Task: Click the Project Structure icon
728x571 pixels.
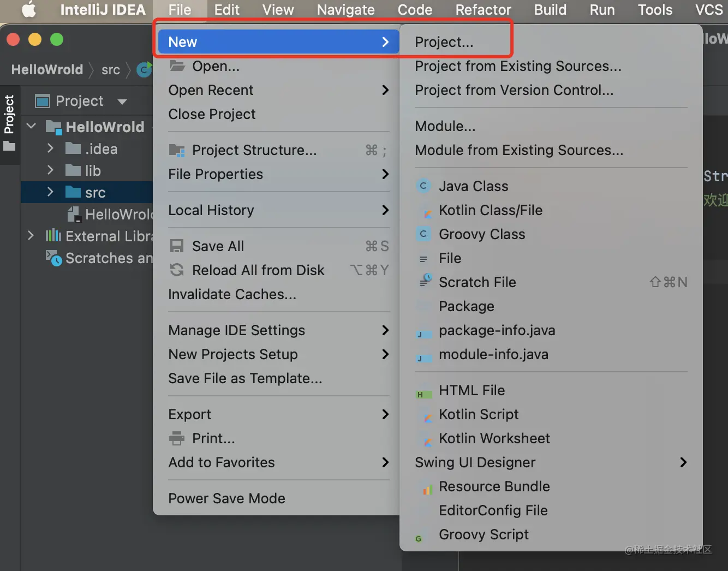Action: (x=177, y=150)
